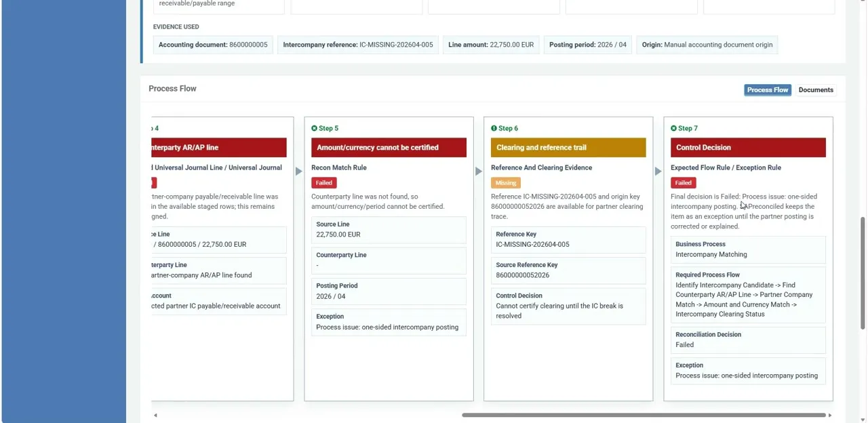This screenshot has height=423, width=868.
Task: Click the Step 6 description about partner clearing trace
Action: click(x=567, y=206)
